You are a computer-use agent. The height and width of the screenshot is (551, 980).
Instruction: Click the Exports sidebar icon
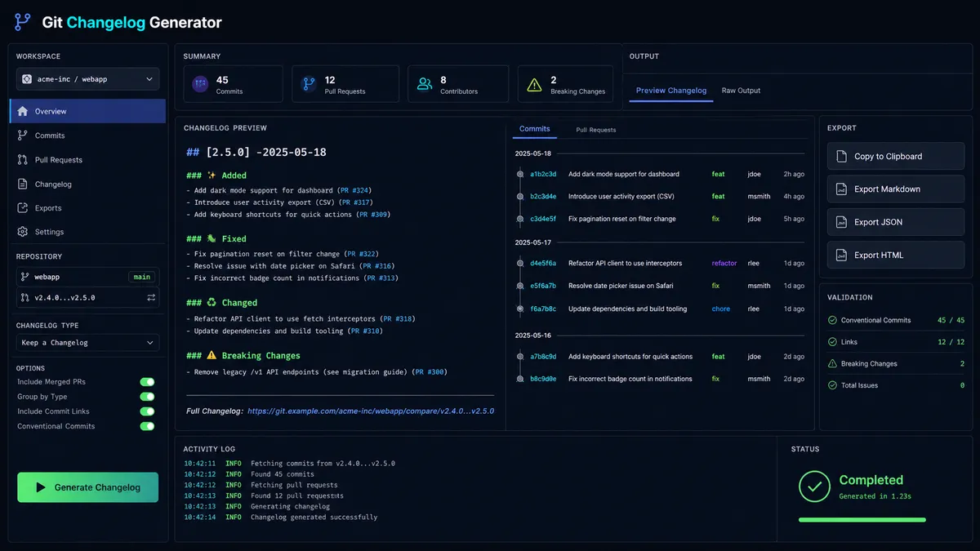click(x=23, y=208)
